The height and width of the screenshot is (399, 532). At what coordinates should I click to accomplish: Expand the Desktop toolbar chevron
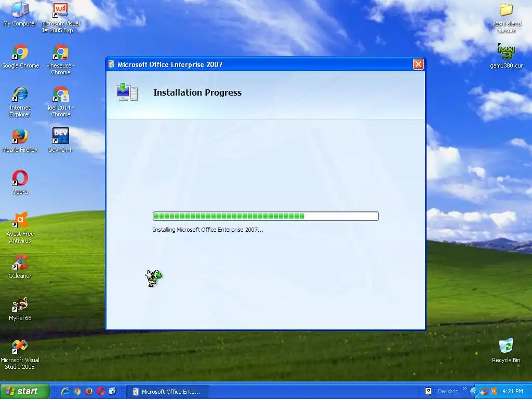click(464, 389)
